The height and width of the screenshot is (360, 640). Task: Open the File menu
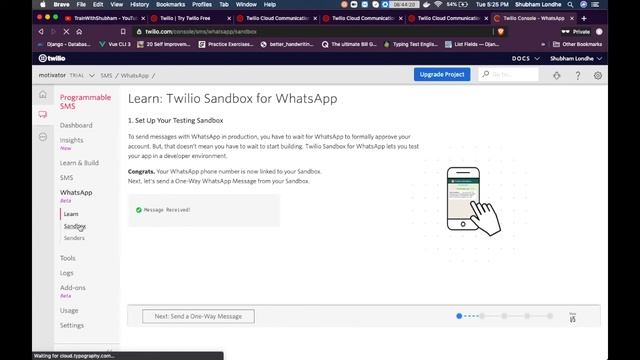click(81, 4)
